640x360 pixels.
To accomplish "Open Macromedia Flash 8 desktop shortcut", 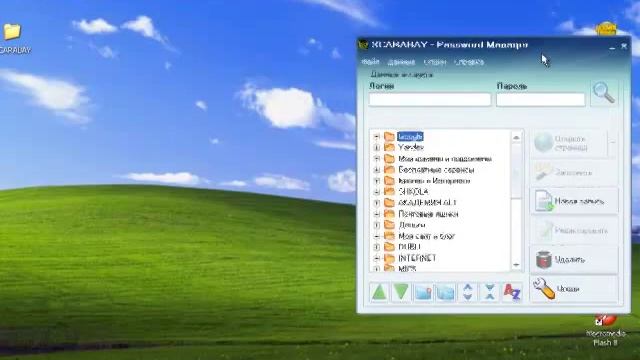I will click(x=606, y=331).
